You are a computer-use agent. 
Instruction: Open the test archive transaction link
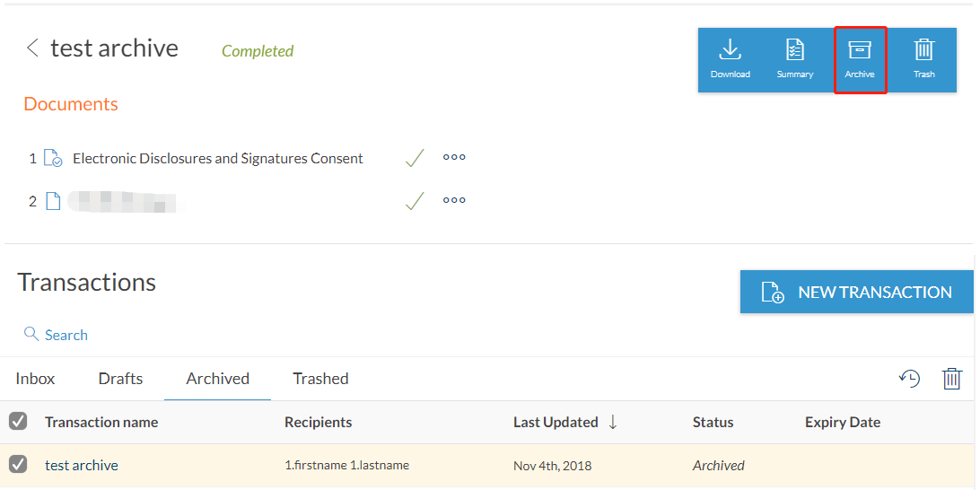82,465
